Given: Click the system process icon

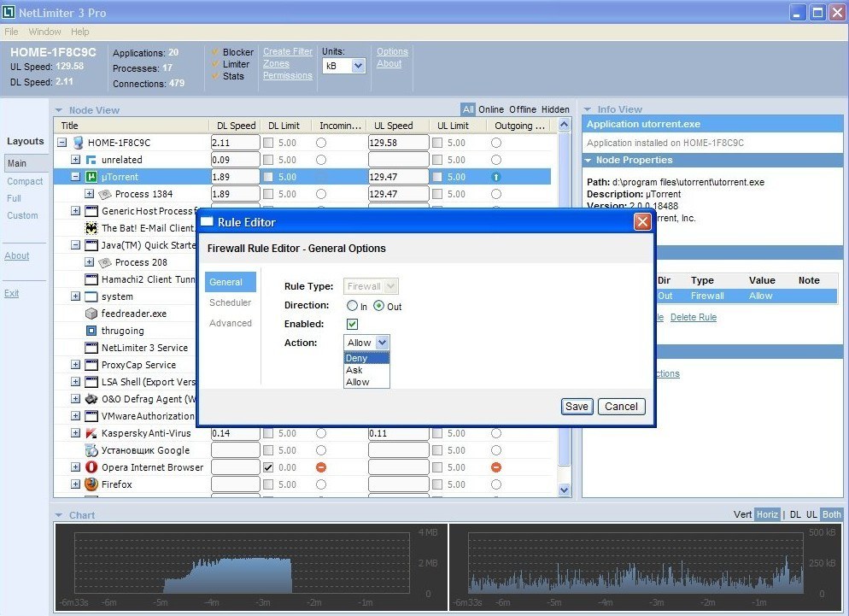Looking at the screenshot, I should [x=91, y=296].
